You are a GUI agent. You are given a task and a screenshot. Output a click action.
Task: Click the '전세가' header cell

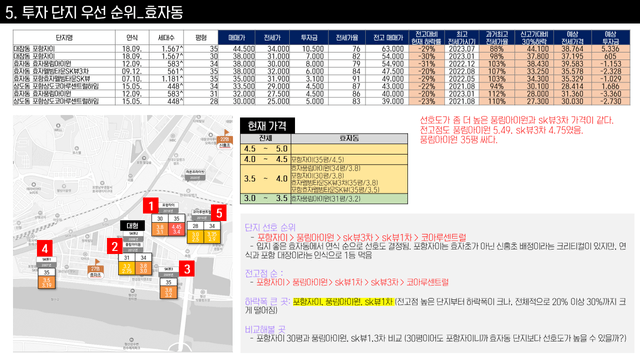[x=272, y=38]
